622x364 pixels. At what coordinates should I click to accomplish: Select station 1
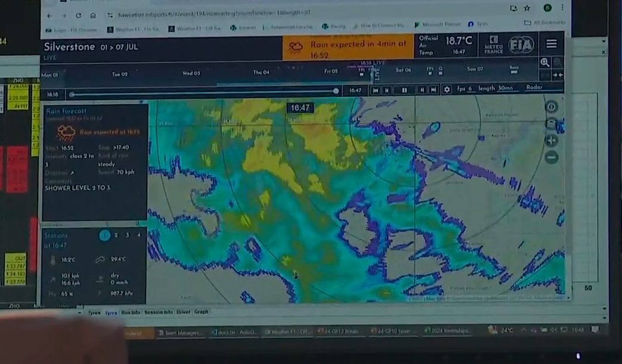(104, 235)
